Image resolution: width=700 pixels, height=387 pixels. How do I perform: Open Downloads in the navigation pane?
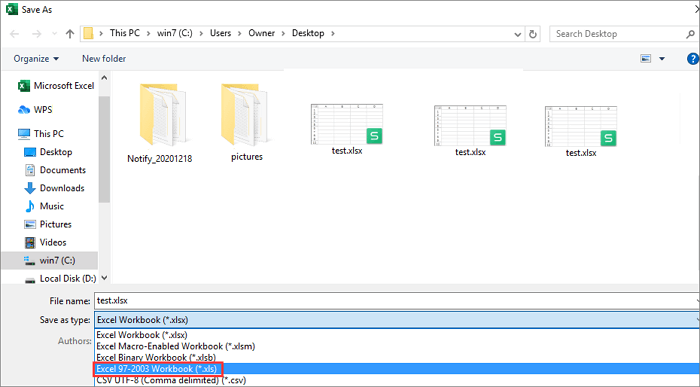point(54,188)
